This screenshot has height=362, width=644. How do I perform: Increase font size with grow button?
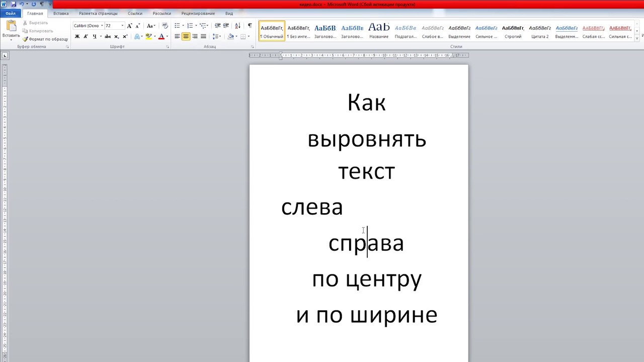pyautogui.click(x=129, y=26)
